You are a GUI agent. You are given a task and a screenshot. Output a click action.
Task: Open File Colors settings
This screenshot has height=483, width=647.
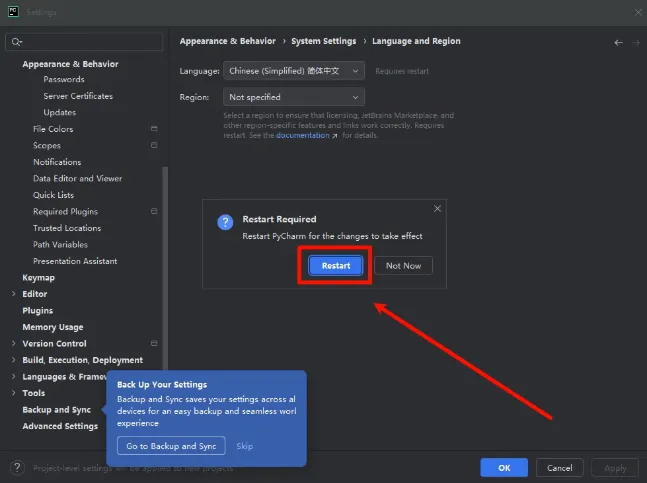click(x=53, y=129)
